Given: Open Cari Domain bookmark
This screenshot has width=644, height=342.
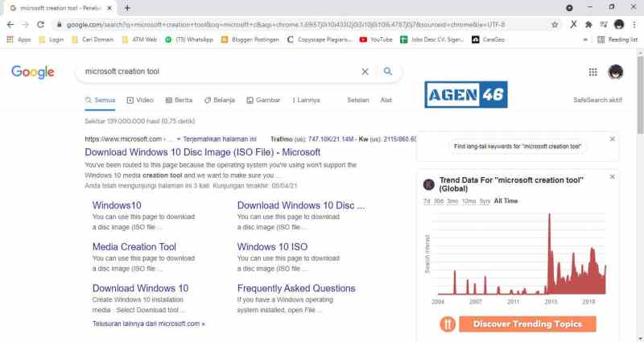Looking at the screenshot, I should [x=93, y=39].
